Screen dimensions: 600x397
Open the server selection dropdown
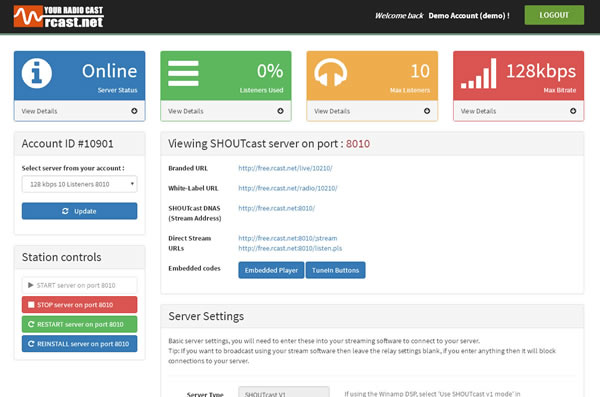click(80, 184)
